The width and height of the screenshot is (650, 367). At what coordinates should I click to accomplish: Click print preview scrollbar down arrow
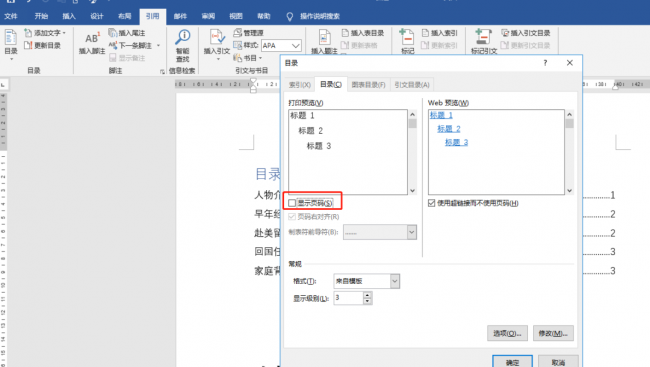point(412,191)
